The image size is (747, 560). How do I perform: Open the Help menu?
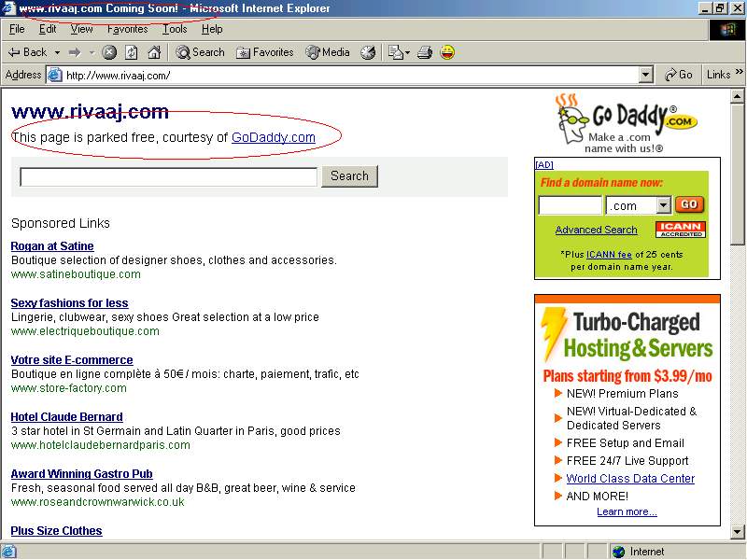[x=212, y=30]
